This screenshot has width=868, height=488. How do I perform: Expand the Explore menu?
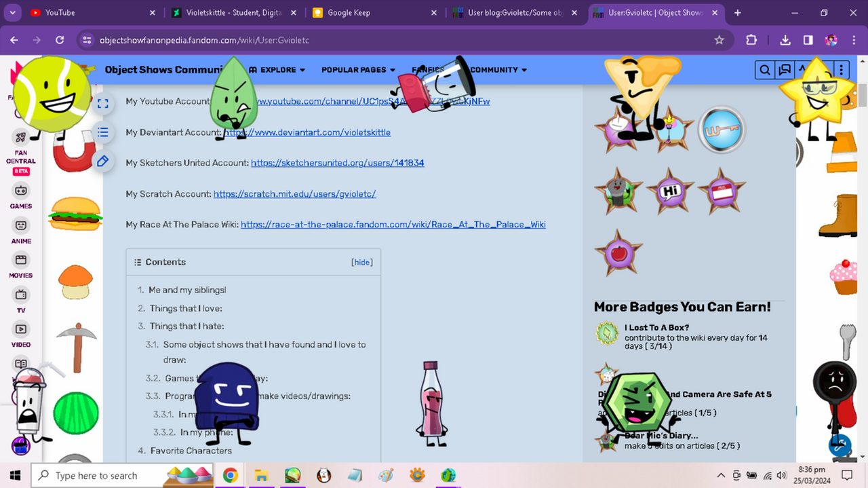click(277, 70)
